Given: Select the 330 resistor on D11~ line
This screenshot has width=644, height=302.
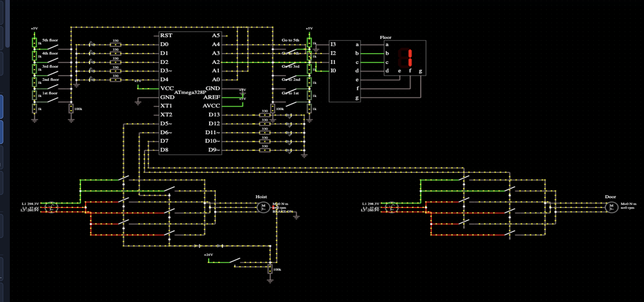Looking at the screenshot, I should coord(265,133).
